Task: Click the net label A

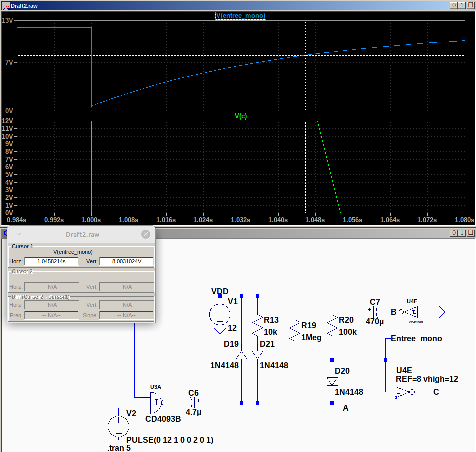Action: [x=345, y=408]
